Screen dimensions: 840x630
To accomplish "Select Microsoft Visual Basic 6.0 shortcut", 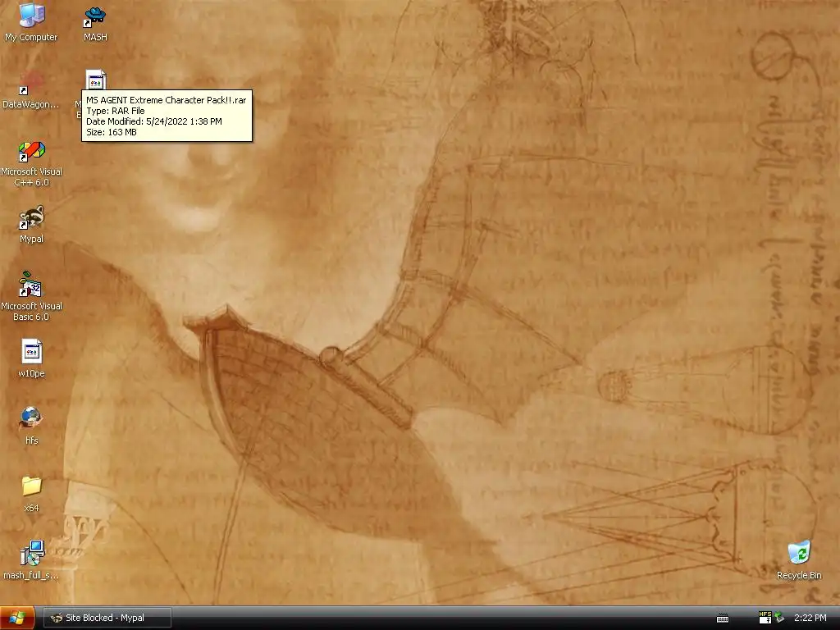I will [x=31, y=297].
